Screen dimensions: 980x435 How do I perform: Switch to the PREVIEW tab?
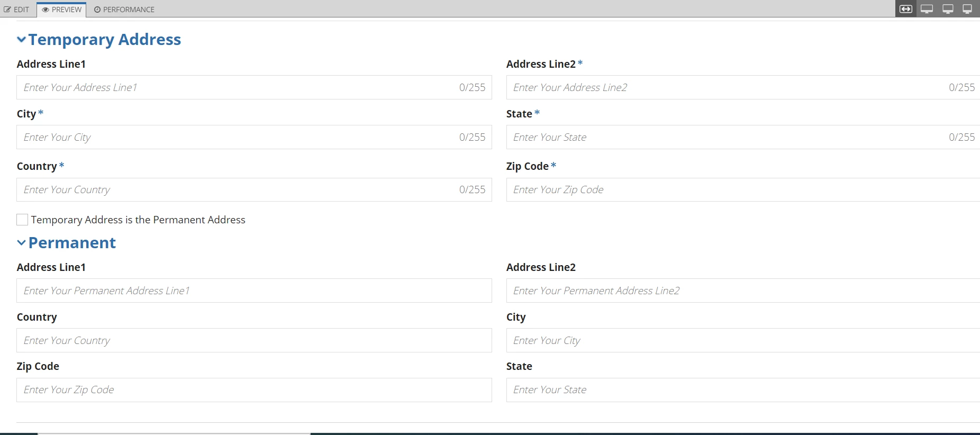pos(62,10)
